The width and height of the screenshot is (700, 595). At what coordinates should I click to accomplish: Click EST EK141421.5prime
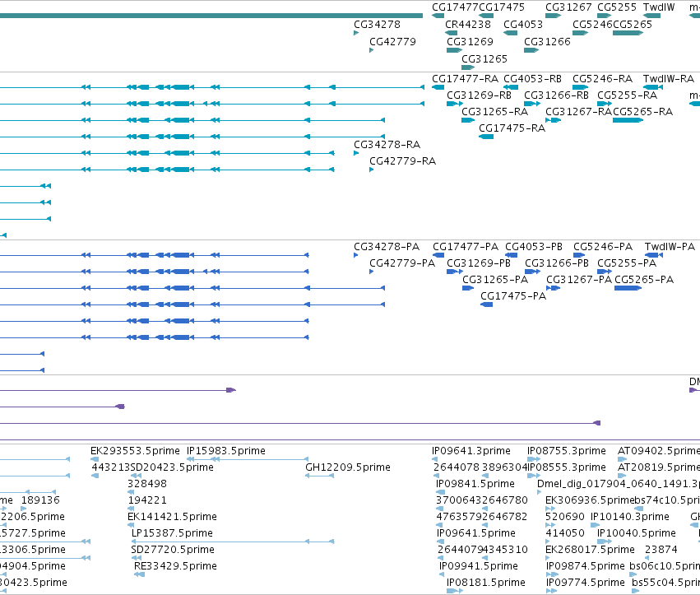coord(172,517)
